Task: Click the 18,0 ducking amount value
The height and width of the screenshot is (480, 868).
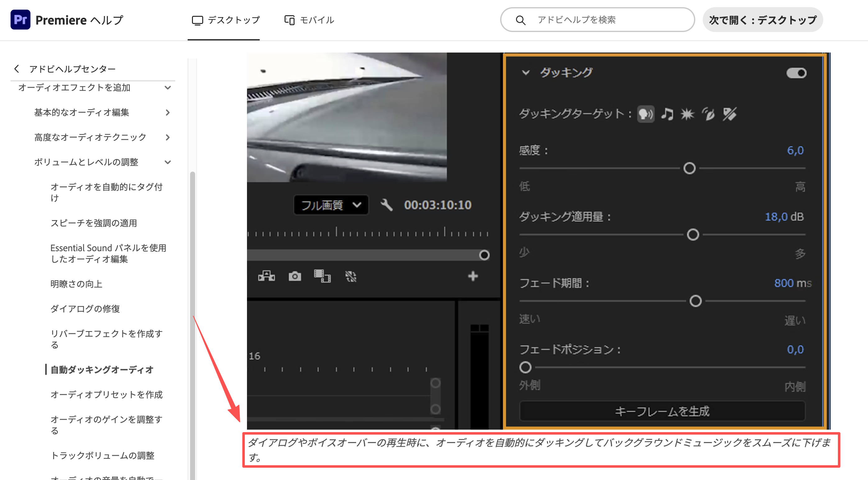Action: (x=776, y=217)
